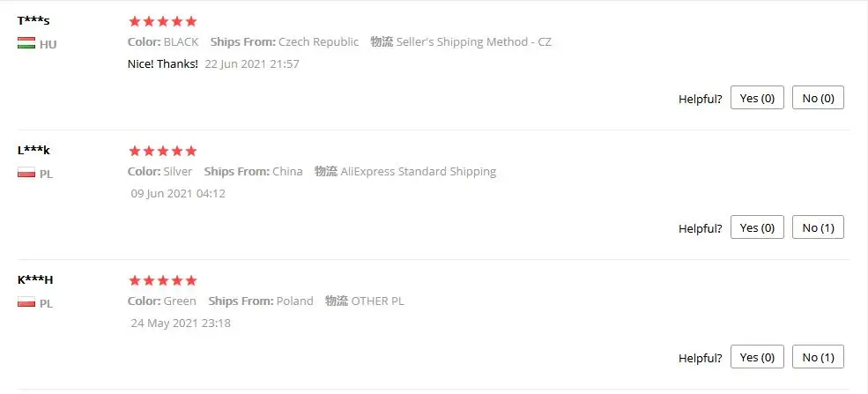868x394 pixels.
Task: Select reviewer name L***k
Action: point(33,151)
